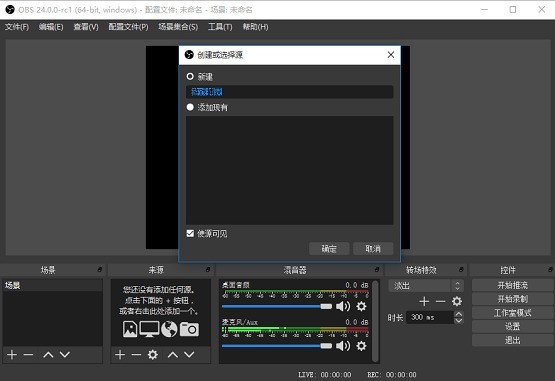Mute the 麦克风/Aux speaker icon
This screenshot has height=381, width=555.
point(343,346)
